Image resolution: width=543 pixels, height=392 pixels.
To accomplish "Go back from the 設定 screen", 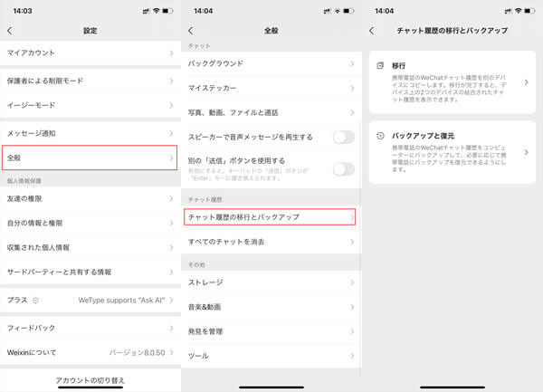I will click(10, 31).
